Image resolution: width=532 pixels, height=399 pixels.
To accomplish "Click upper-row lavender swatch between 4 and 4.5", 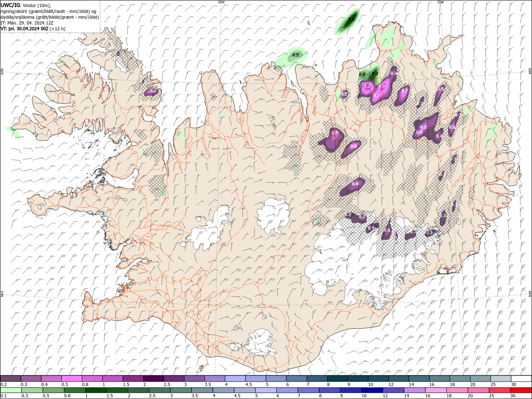I will click(x=235, y=379).
